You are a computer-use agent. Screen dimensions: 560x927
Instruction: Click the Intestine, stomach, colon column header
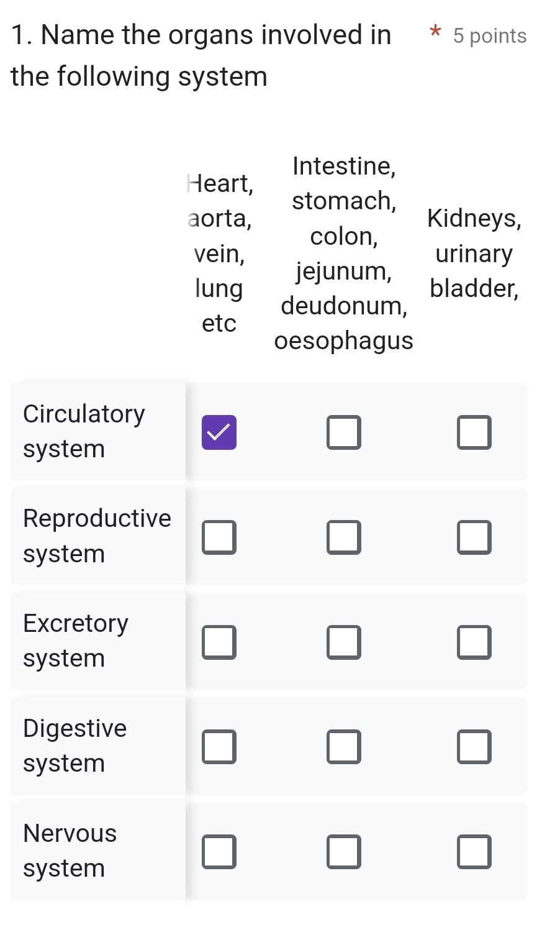point(344,253)
